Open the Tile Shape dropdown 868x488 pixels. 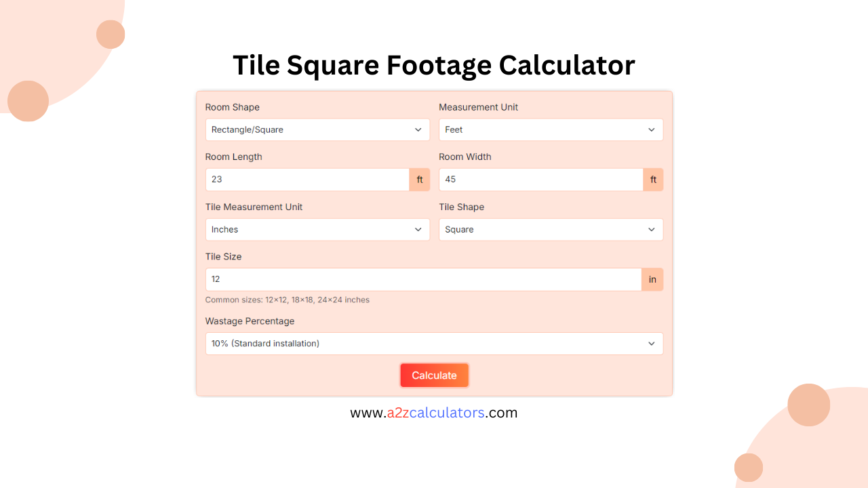pos(551,229)
